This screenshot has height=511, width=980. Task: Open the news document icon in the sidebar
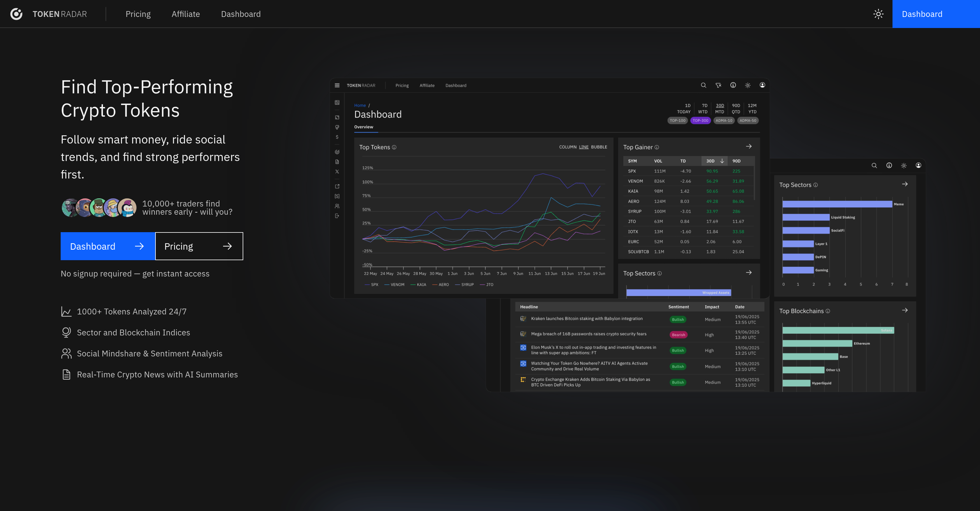coord(337,161)
